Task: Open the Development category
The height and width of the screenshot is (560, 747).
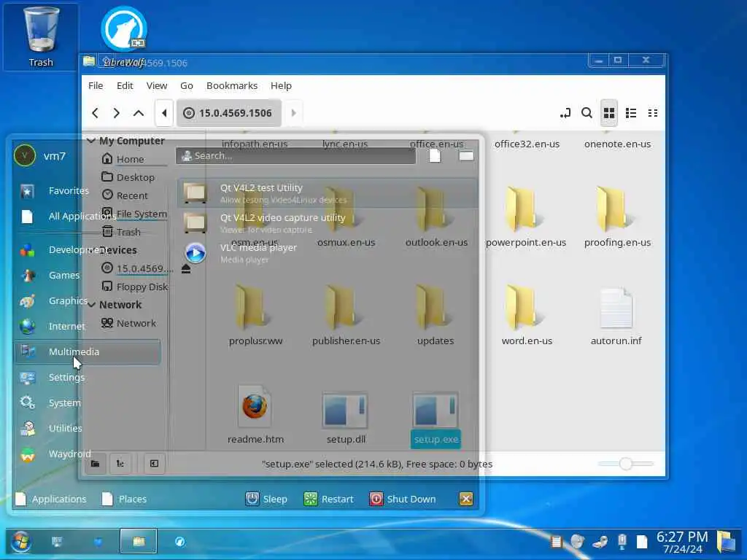Action: [87, 250]
